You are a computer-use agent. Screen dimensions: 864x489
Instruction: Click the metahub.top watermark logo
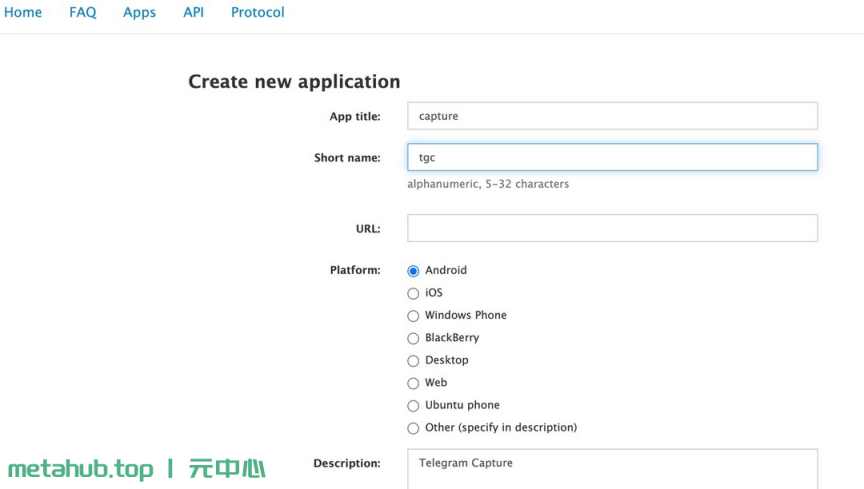pos(137,469)
